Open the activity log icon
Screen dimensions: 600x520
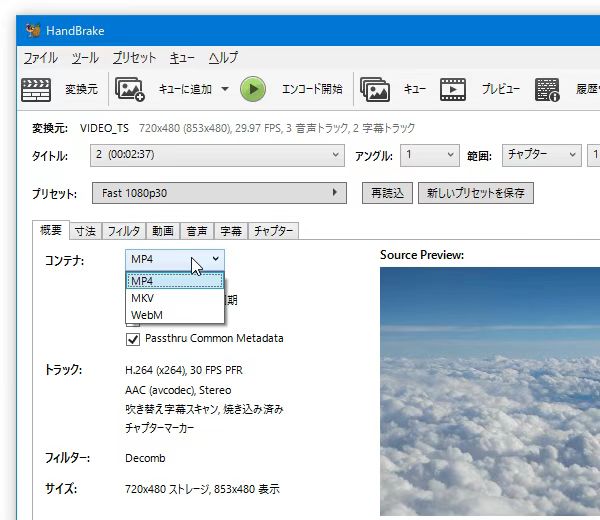pyautogui.click(x=547, y=90)
